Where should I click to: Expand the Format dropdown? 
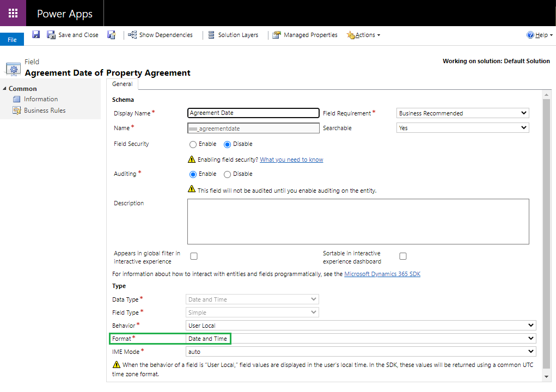(x=361, y=339)
